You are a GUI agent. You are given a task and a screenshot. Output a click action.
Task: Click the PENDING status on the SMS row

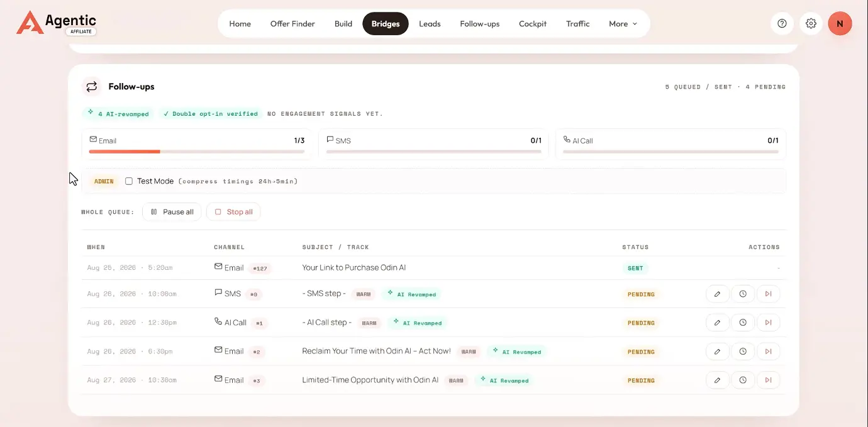(641, 294)
